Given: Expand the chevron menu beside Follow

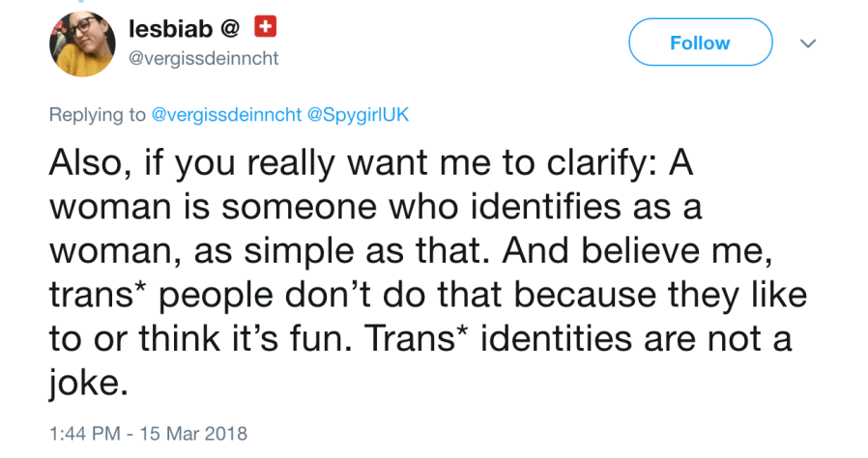Looking at the screenshot, I should [x=808, y=43].
